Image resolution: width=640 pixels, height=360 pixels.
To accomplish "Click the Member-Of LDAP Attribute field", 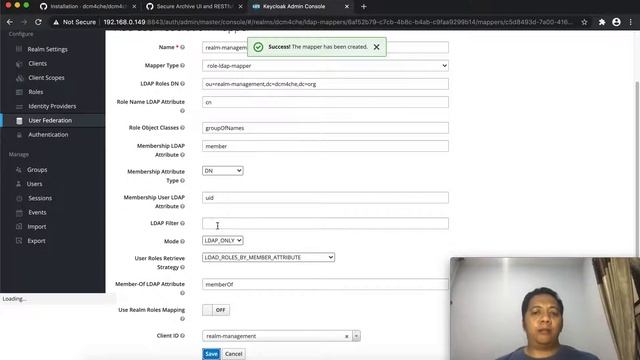I will (x=325, y=284).
